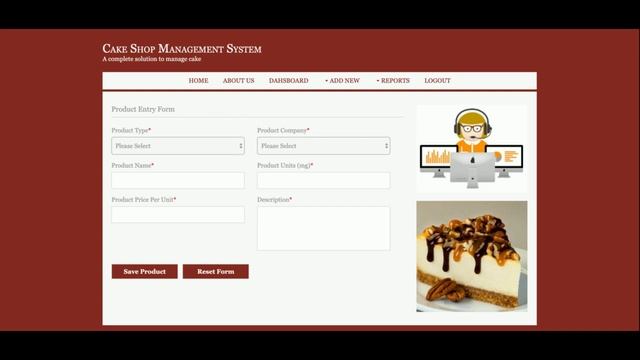Viewport: 640px width, 360px height.
Task: Click the support agent illustration
Action: point(472,149)
